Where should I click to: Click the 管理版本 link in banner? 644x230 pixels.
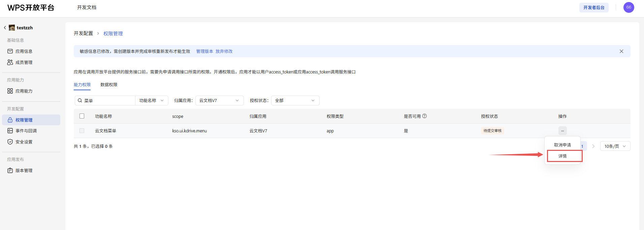click(x=204, y=51)
